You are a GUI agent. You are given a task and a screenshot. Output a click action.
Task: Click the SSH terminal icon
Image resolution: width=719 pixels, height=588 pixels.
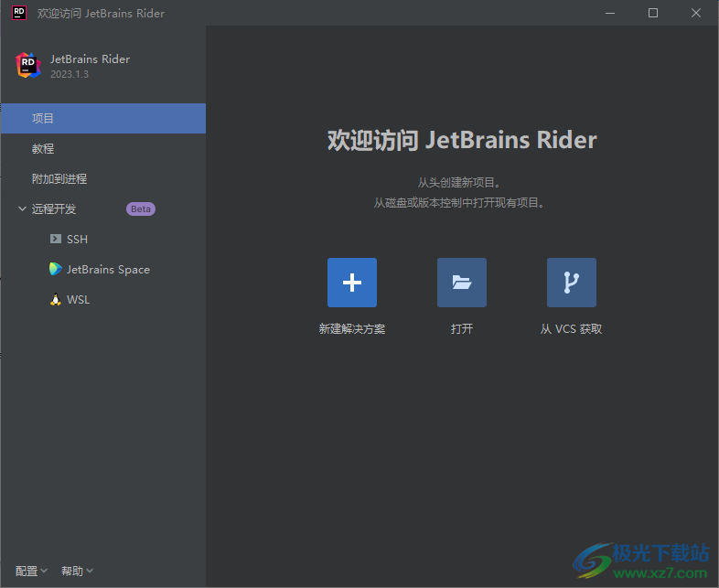(56, 239)
